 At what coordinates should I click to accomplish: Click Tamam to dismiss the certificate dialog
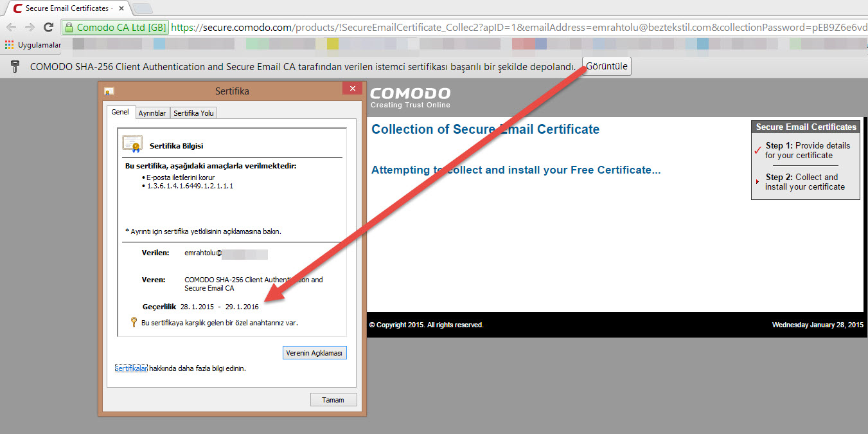(333, 400)
